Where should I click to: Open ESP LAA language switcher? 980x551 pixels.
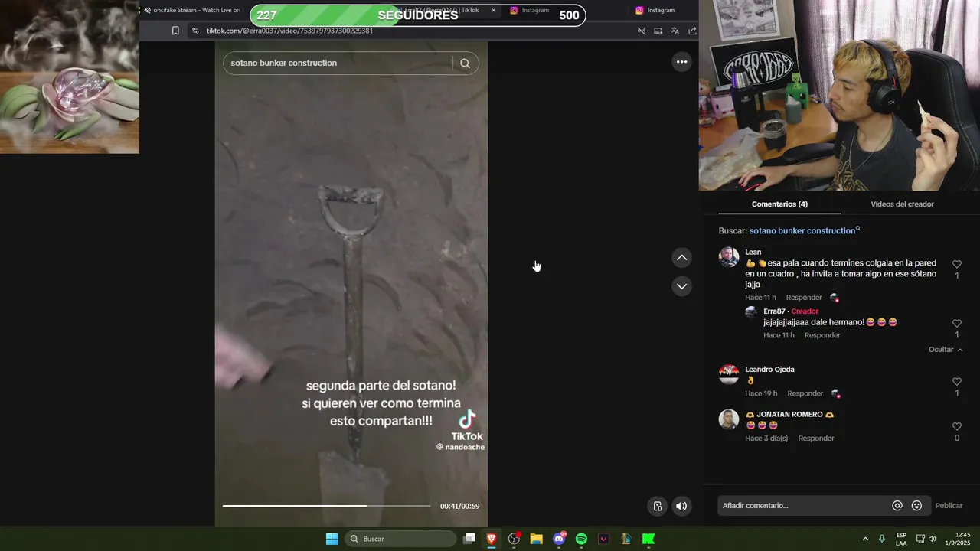click(901, 539)
